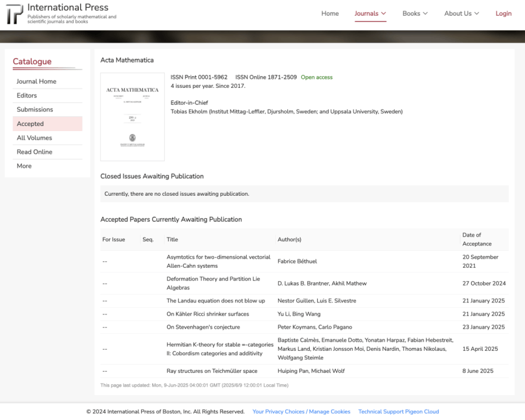The width and height of the screenshot is (525, 420).
Task: Click More in the Catalogue sidebar
Action: [24, 166]
